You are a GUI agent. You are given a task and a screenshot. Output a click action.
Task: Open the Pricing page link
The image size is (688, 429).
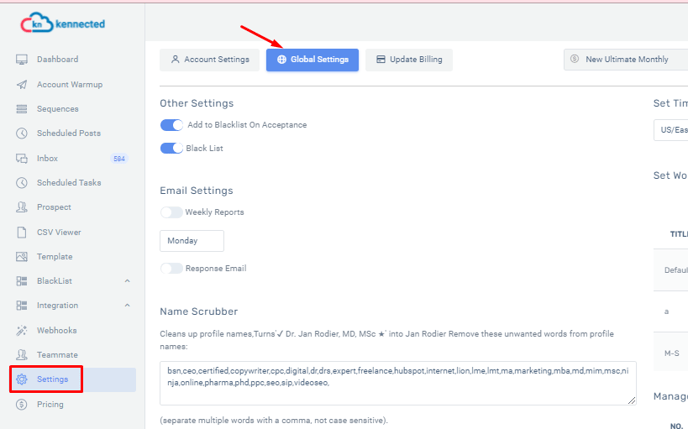[x=50, y=404]
